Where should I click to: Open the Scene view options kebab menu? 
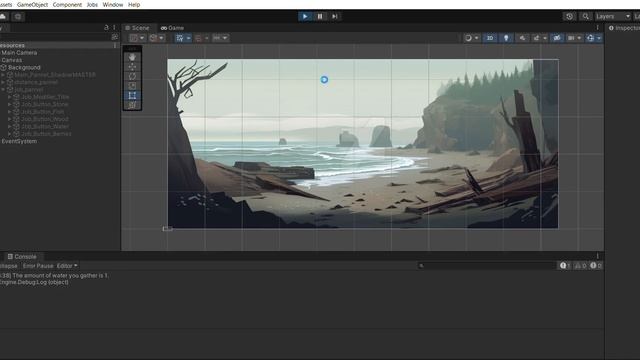click(x=598, y=28)
